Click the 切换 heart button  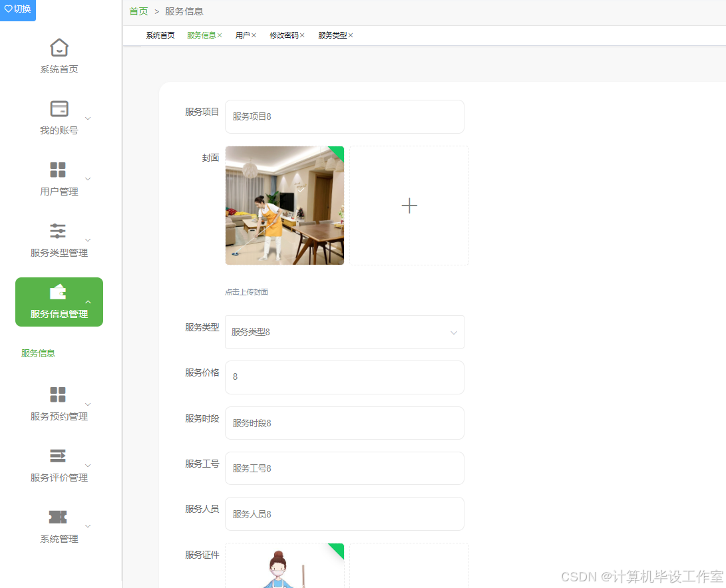pyautogui.click(x=17, y=9)
